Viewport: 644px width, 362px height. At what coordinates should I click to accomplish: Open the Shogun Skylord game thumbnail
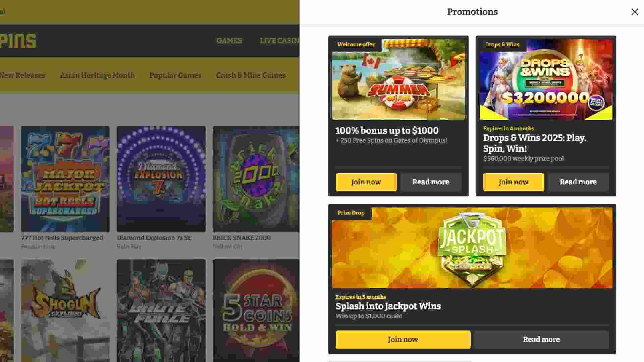point(65,310)
